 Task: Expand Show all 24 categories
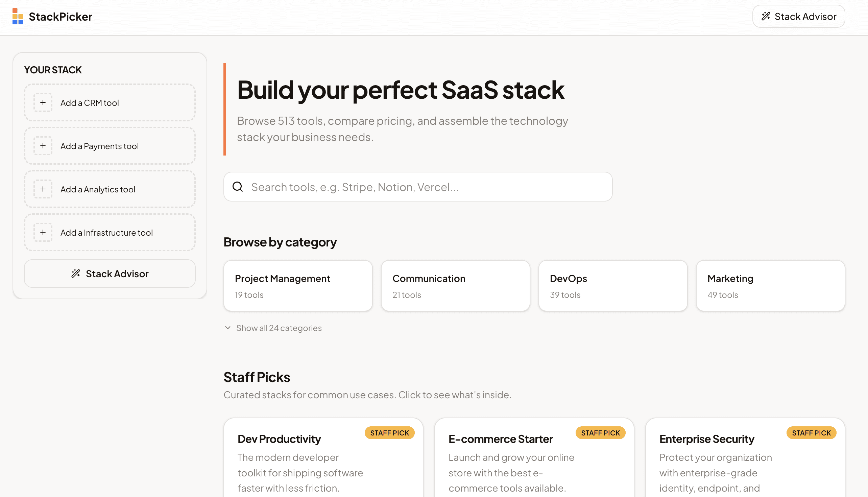[x=272, y=328]
